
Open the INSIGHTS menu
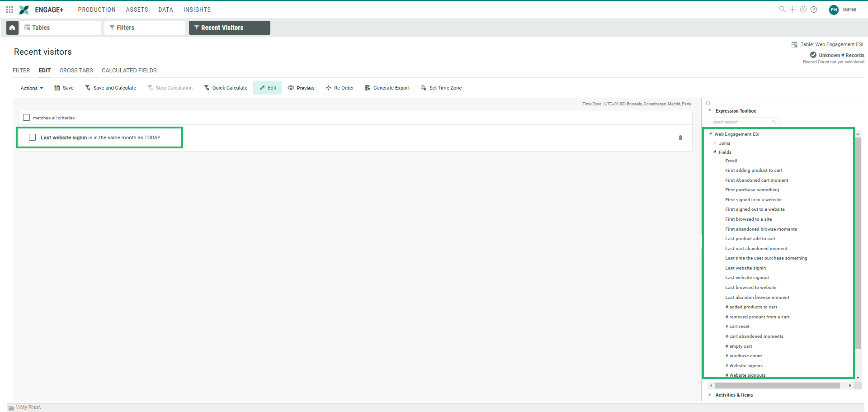pyautogui.click(x=197, y=9)
